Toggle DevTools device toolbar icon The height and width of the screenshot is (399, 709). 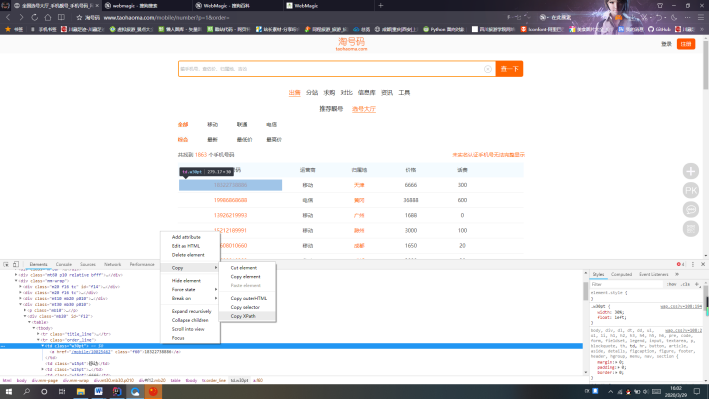coord(15,264)
